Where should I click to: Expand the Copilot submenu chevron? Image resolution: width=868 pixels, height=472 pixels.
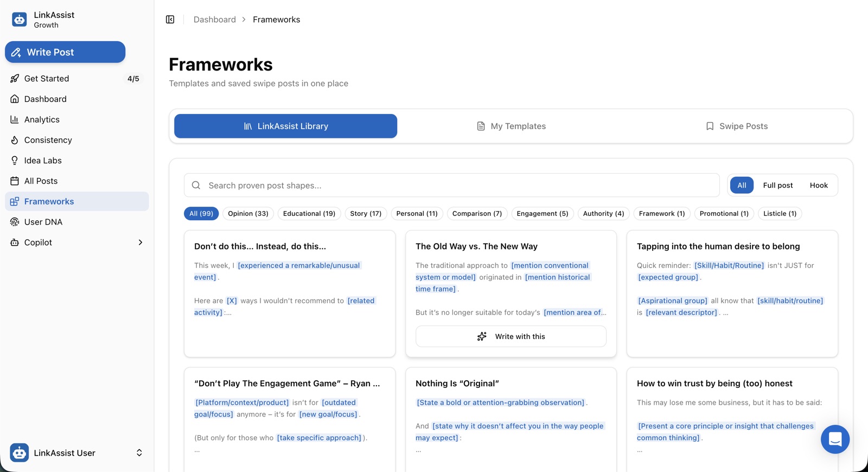tap(141, 243)
